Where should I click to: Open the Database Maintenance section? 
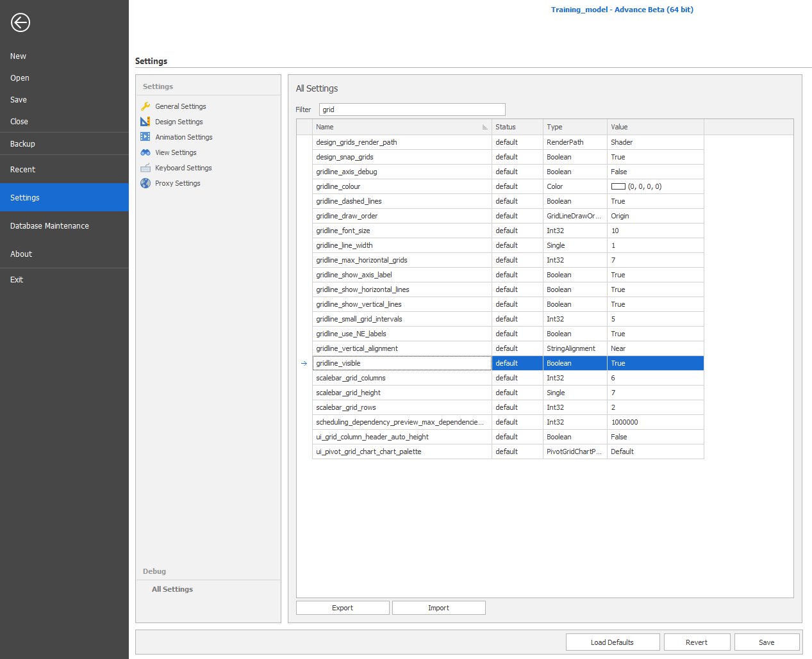(49, 225)
